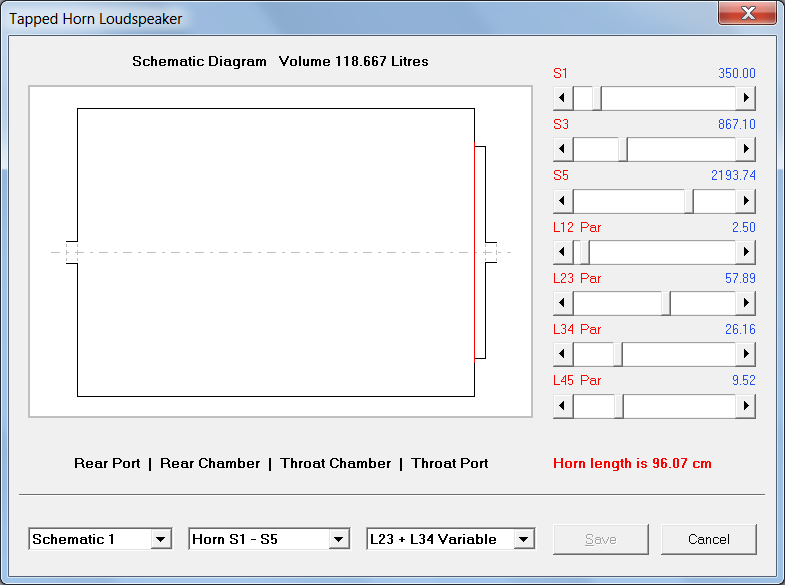
Task: Click the S3 label
Action: tap(561, 124)
